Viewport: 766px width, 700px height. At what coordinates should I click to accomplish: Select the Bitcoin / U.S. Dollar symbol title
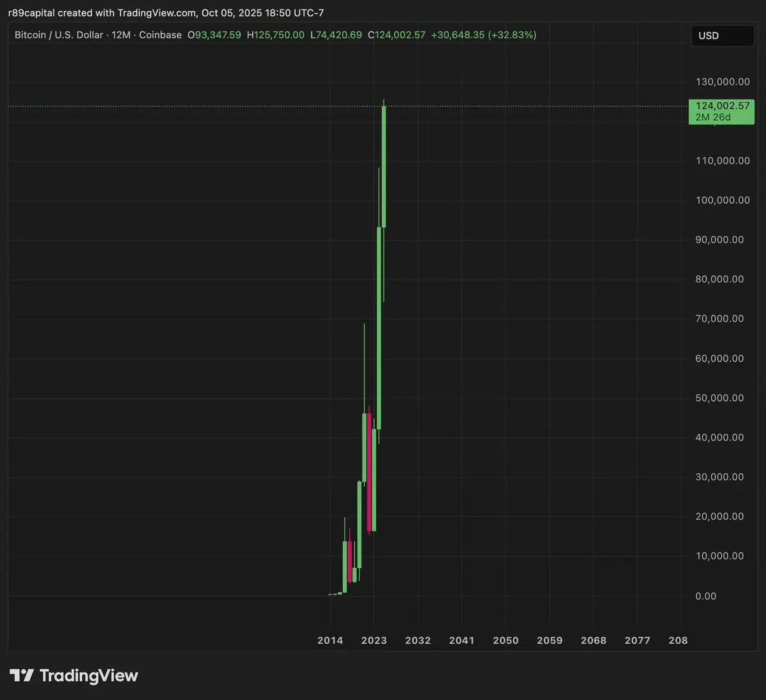59,35
